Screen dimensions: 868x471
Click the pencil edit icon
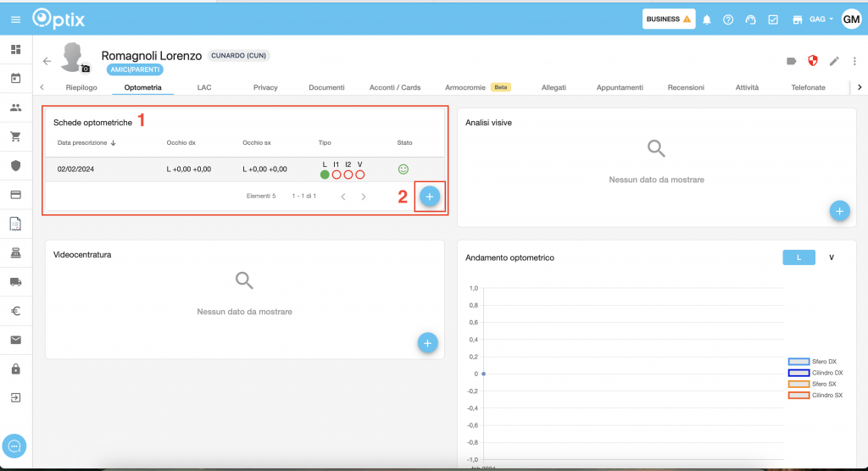(x=834, y=61)
